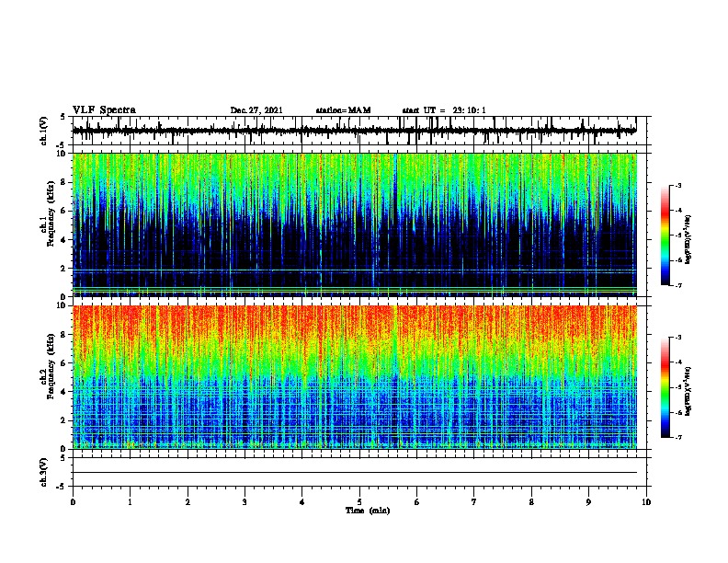
Task: Click time axis tick label "5"
Action: (x=359, y=502)
